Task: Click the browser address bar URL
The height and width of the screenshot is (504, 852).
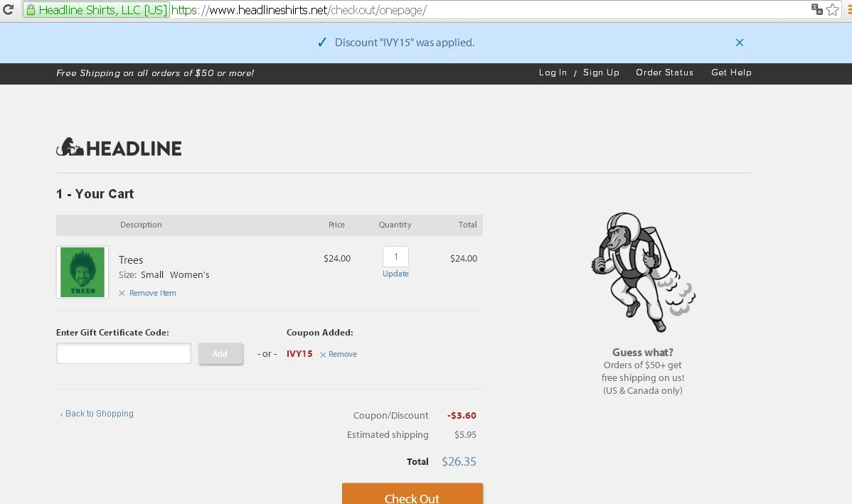Action: pos(299,11)
